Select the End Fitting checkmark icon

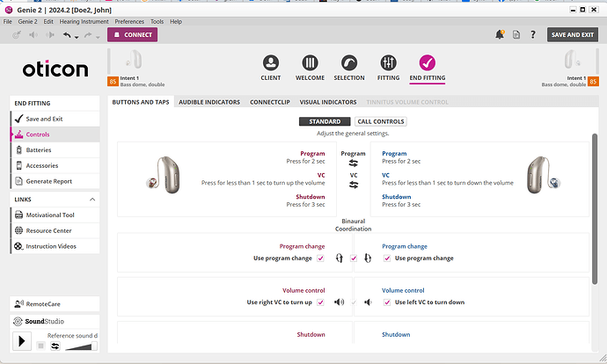tap(428, 62)
